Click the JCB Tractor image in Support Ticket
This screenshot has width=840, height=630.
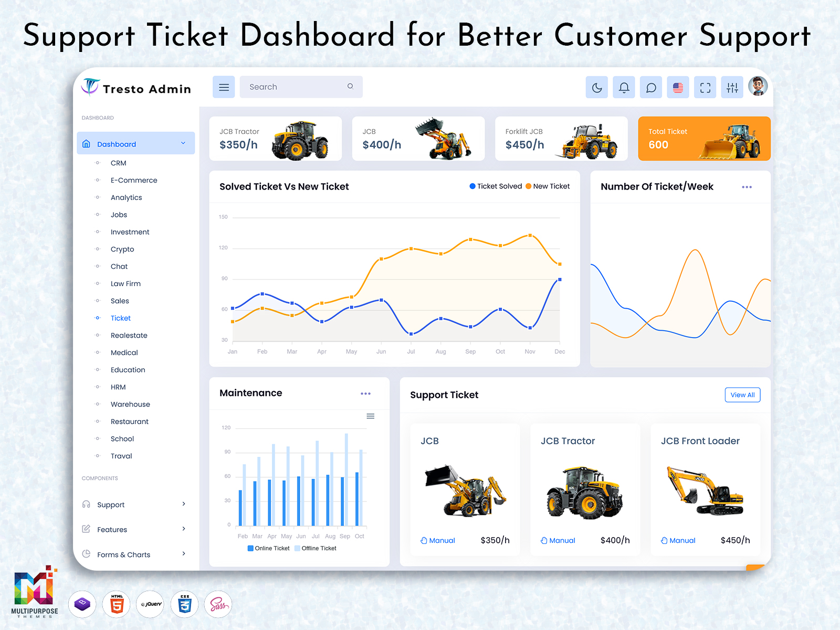[585, 492]
